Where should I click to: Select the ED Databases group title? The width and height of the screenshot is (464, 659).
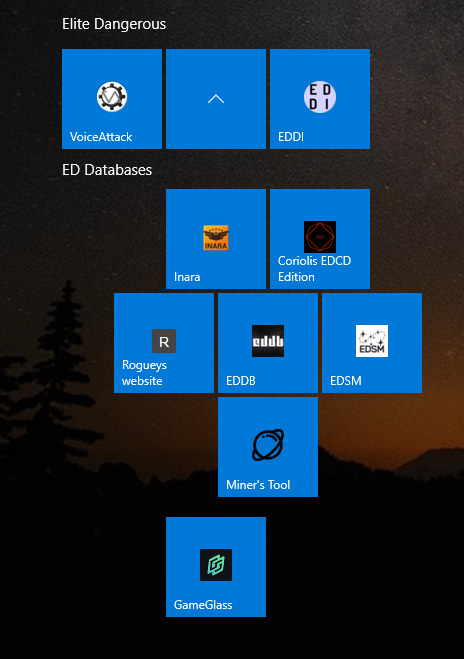[107, 170]
